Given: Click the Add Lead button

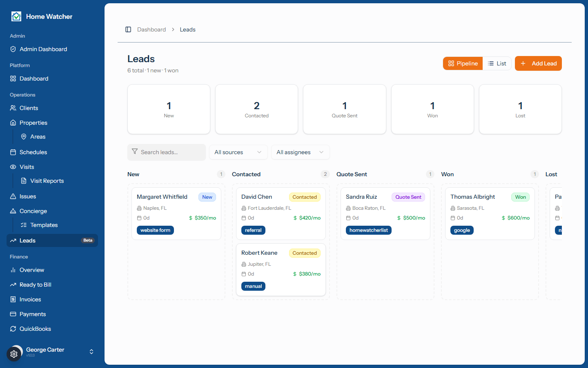Looking at the screenshot, I should tap(538, 63).
